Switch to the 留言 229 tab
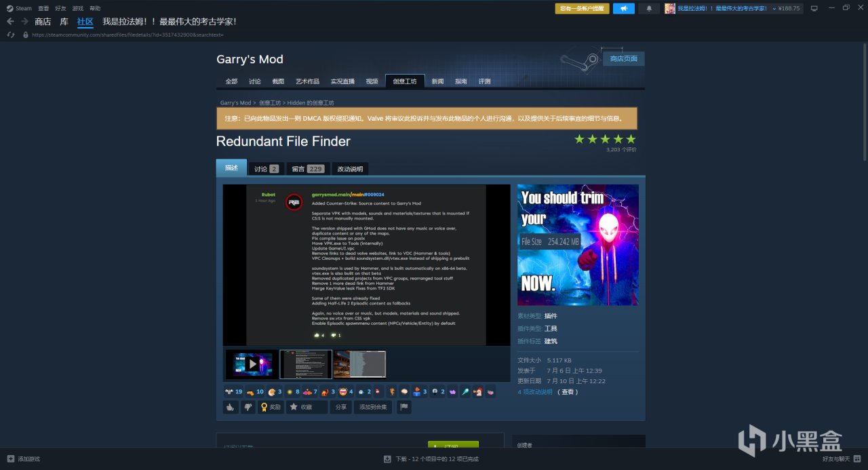The height and width of the screenshot is (470, 868). [308, 169]
